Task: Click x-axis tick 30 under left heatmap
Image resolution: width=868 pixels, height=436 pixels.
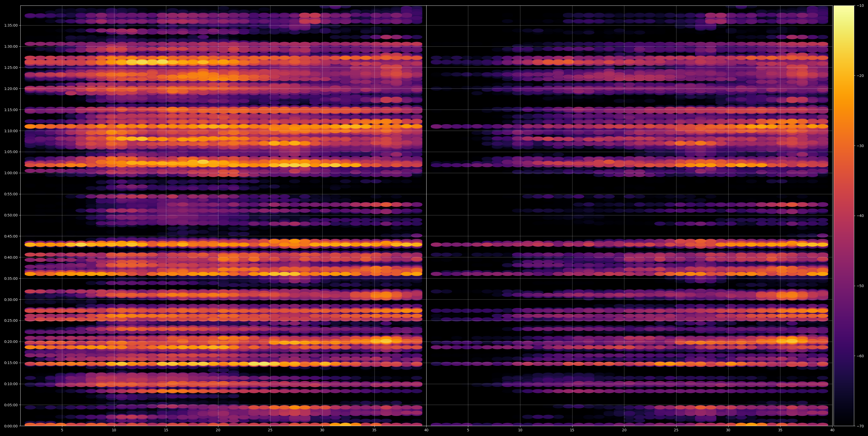Action: coord(322,430)
